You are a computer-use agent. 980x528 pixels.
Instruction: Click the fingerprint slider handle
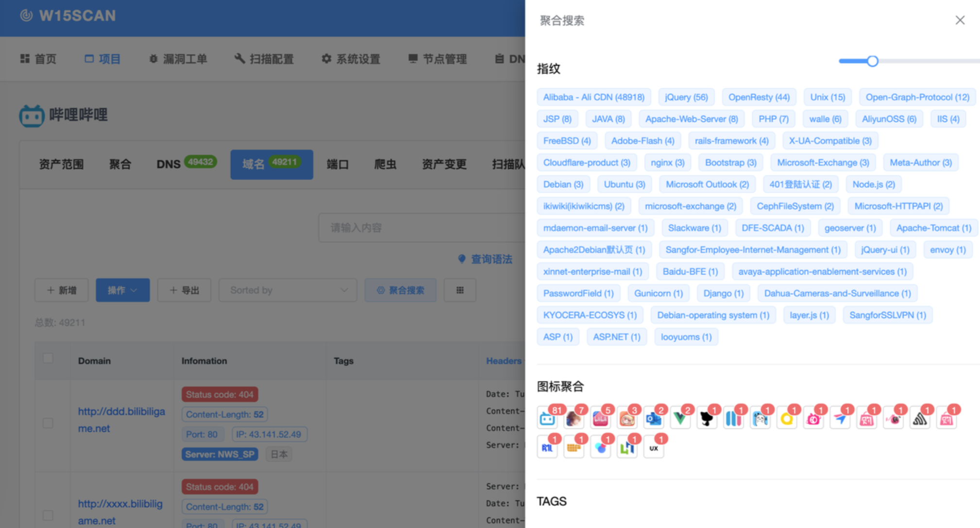click(873, 61)
